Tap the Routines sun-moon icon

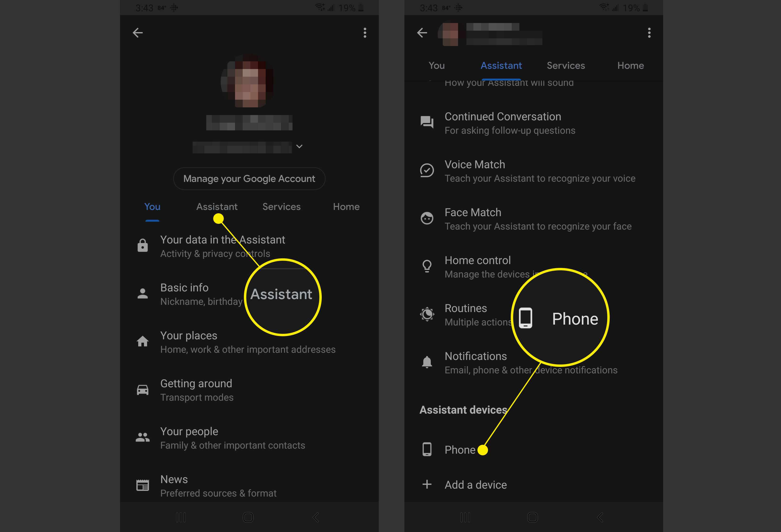(x=427, y=314)
